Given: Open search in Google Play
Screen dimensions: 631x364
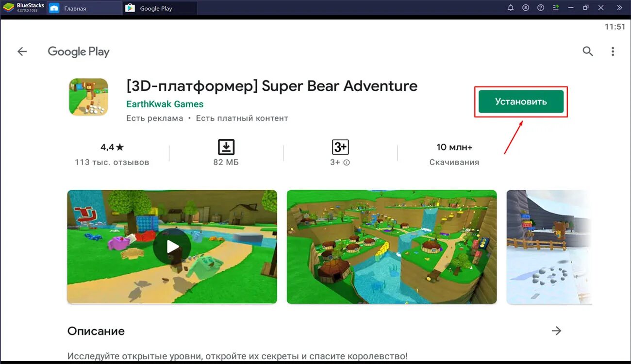Looking at the screenshot, I should click(588, 51).
